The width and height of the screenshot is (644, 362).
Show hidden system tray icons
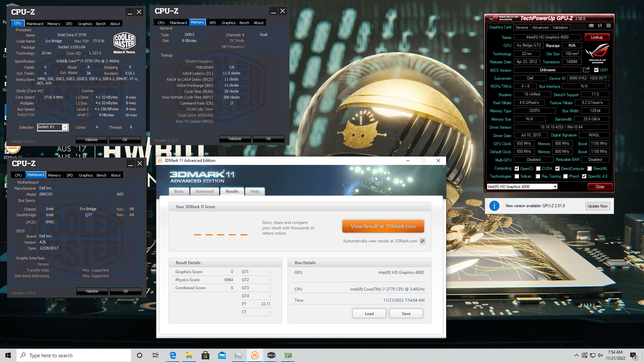click(576, 355)
